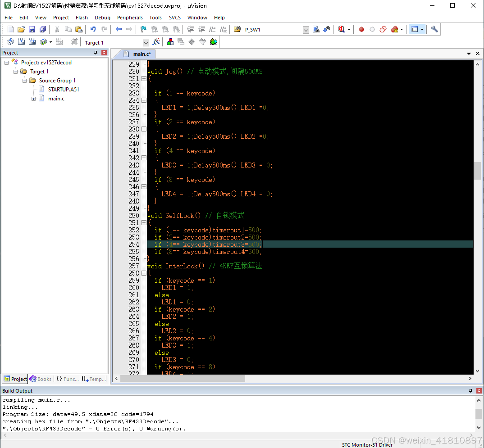Open the Debug menu

pyautogui.click(x=102, y=18)
